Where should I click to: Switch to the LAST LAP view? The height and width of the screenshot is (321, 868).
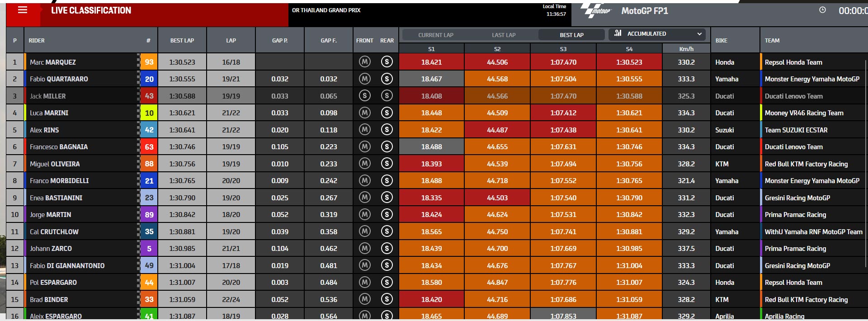pyautogui.click(x=504, y=35)
